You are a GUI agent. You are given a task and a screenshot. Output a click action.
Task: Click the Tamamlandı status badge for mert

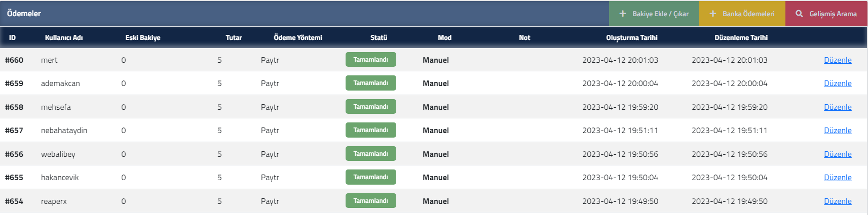(x=371, y=60)
